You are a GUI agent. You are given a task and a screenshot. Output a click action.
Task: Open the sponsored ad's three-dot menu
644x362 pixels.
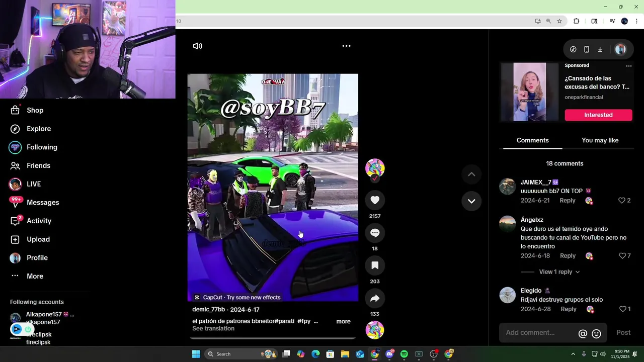click(x=628, y=66)
